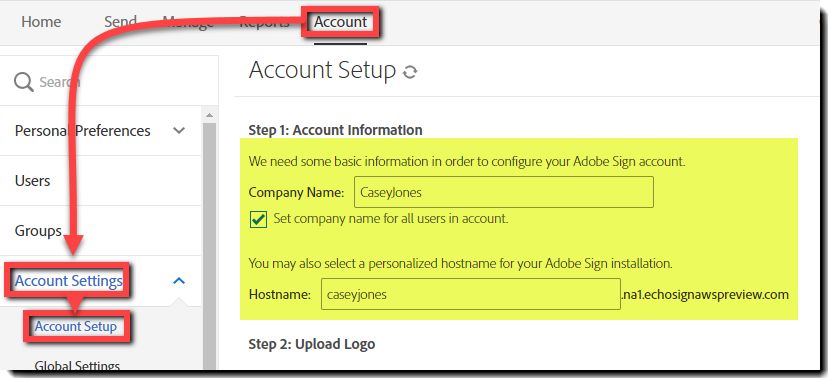This screenshot has height=378, width=828.
Task: Collapse the Account Settings chevron
Action: (180, 281)
